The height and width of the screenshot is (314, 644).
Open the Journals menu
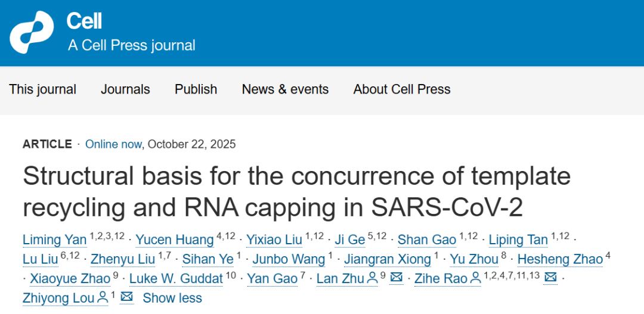coord(125,89)
